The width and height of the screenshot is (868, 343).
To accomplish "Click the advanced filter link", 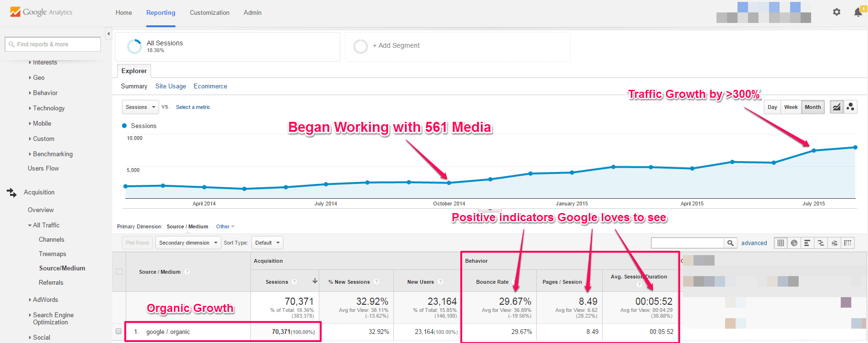I will [x=754, y=243].
